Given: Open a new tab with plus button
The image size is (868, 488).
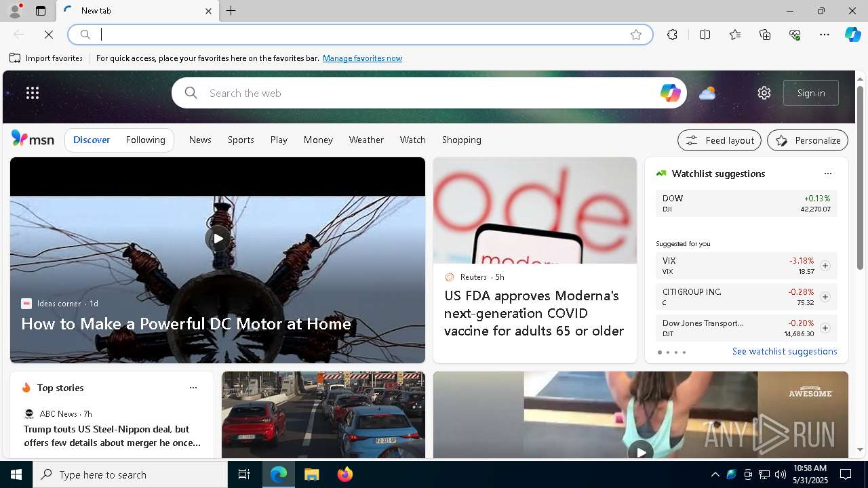Looking at the screenshot, I should pos(231,11).
